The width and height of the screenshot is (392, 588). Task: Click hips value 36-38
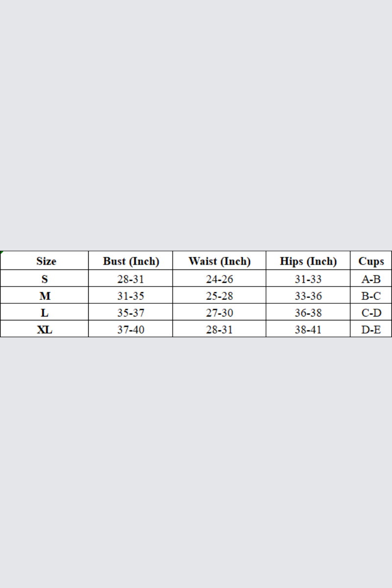pyautogui.click(x=308, y=313)
